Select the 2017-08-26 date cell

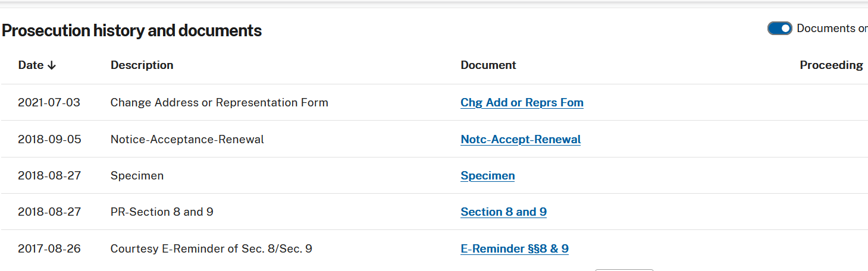click(x=49, y=249)
